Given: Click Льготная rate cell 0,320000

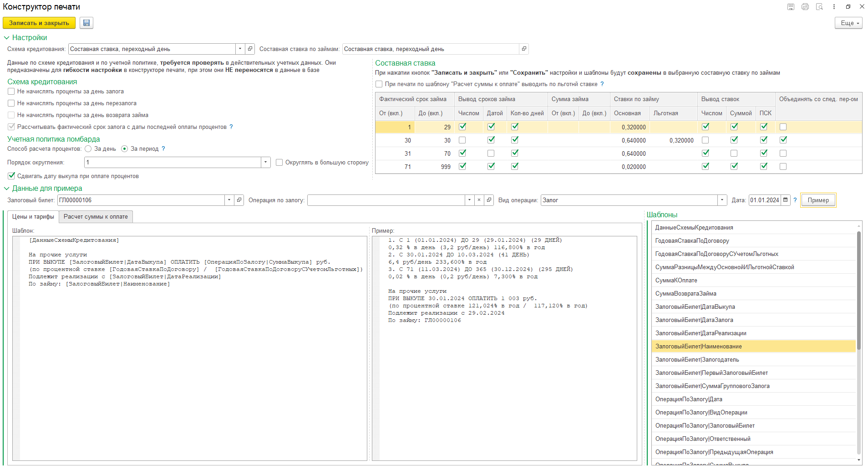Looking at the screenshot, I should 674,140.
